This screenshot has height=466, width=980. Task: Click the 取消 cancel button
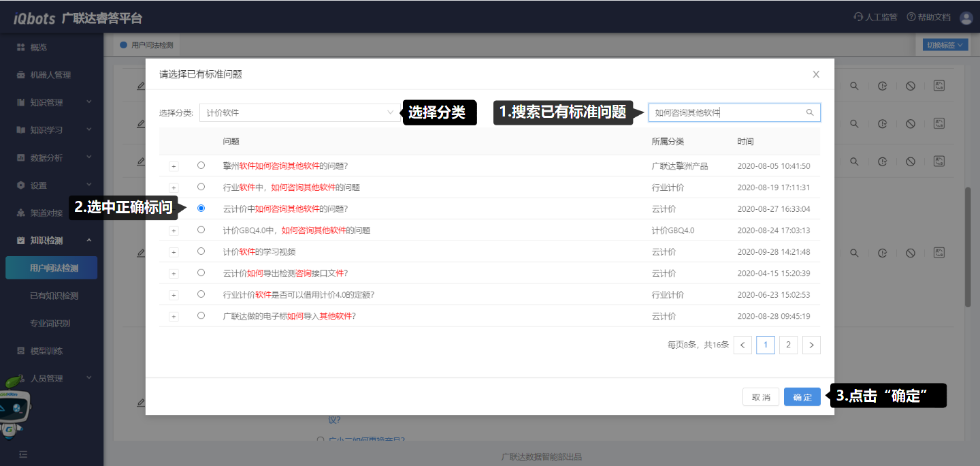[x=760, y=397]
